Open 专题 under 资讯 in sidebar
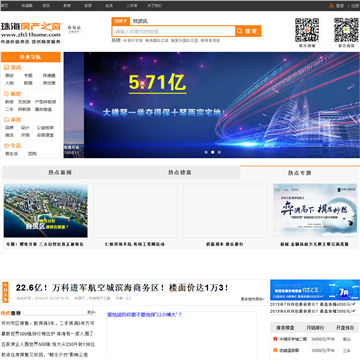The image size is (360, 360). 28,76
